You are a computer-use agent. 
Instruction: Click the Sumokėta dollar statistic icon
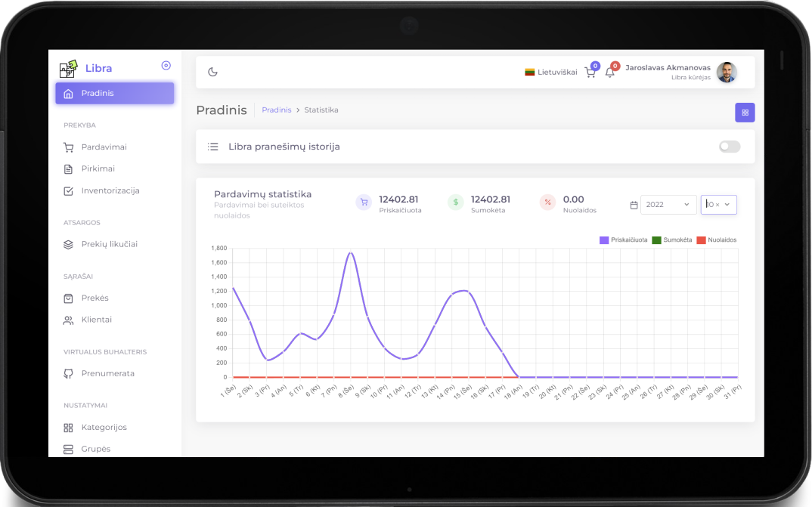(x=455, y=202)
